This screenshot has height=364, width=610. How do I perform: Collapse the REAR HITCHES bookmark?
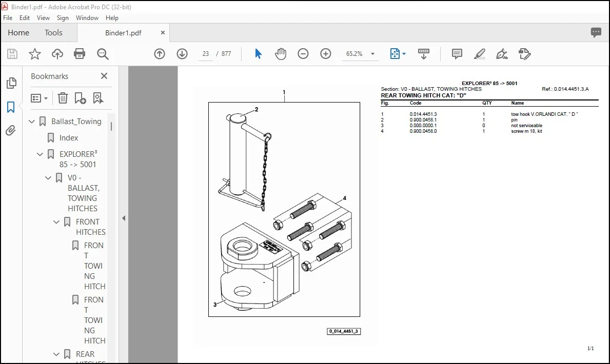(x=56, y=354)
